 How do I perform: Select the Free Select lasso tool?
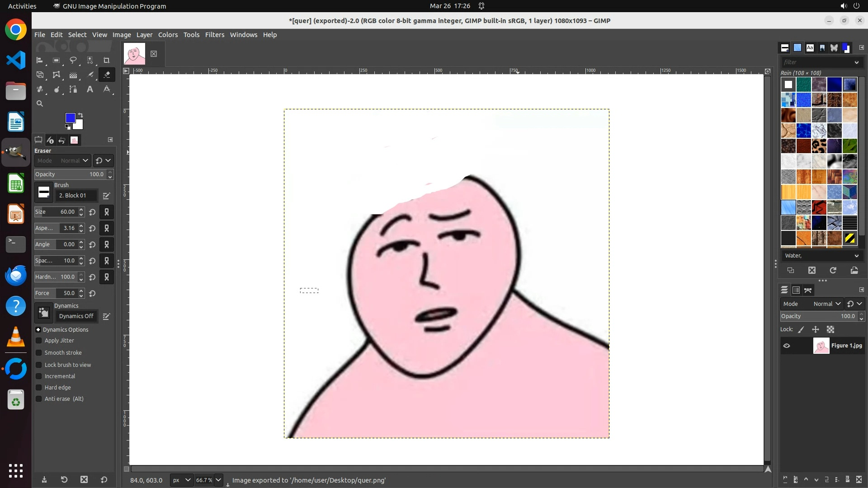(x=73, y=60)
